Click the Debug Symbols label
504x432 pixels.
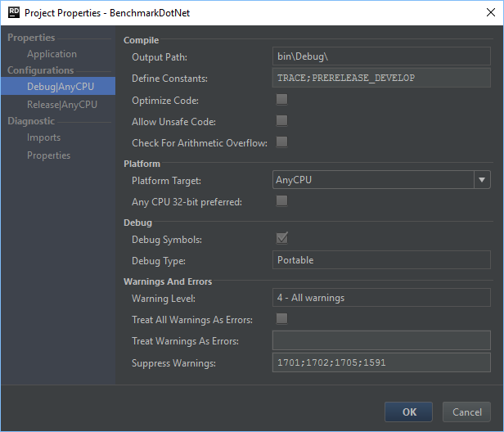click(167, 240)
